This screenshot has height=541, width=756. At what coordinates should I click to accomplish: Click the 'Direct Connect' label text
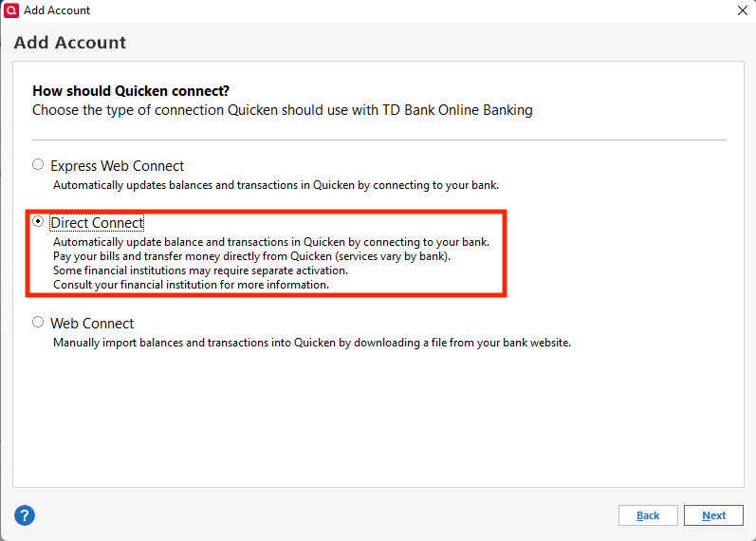pyautogui.click(x=97, y=223)
